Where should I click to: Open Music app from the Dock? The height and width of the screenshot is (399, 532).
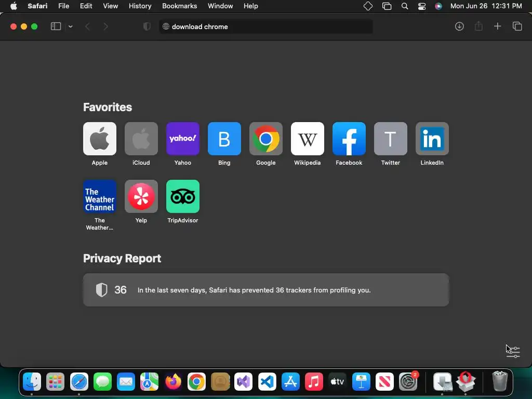[x=314, y=382]
